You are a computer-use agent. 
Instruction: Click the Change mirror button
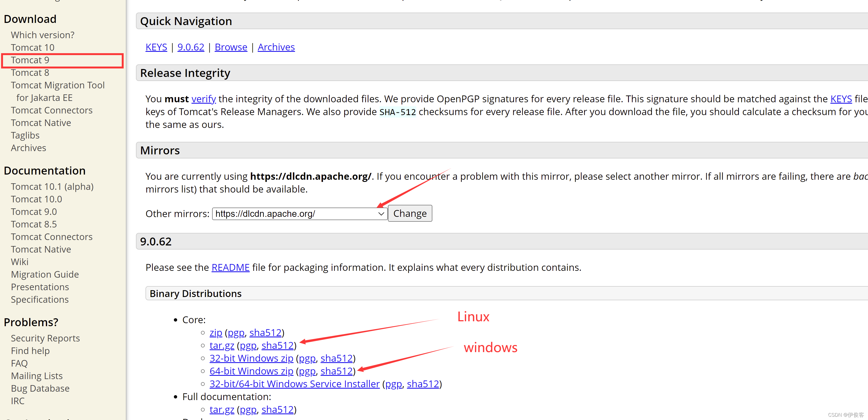410,214
